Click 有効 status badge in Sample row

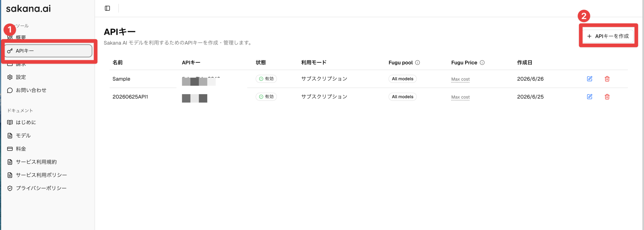[x=266, y=79]
